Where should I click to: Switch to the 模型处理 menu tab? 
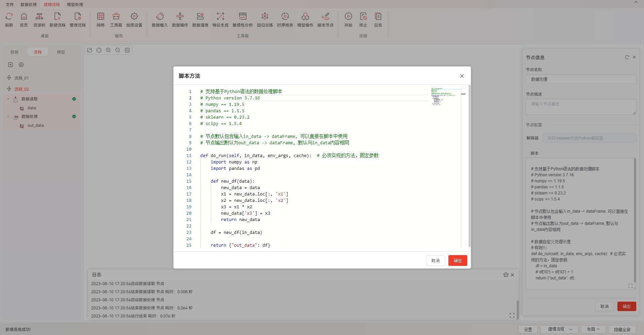(x=75, y=4)
